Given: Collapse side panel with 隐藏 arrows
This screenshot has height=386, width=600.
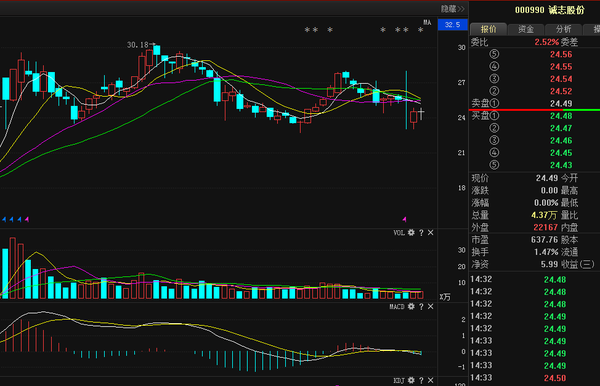Looking at the screenshot, I should click(453, 8).
